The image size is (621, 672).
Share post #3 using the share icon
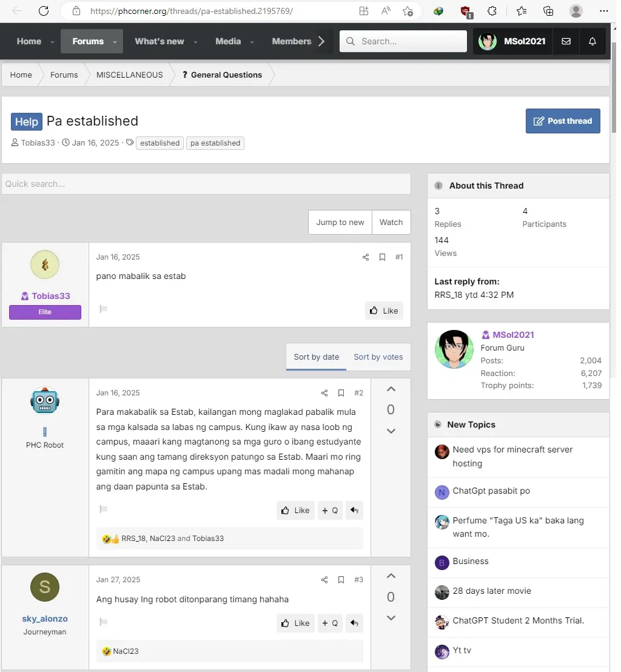click(x=324, y=580)
